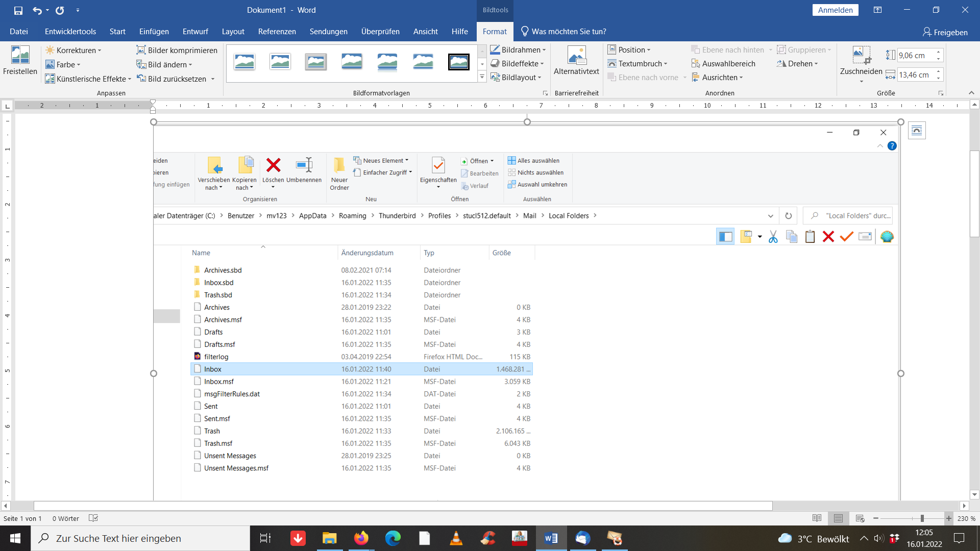
Task: Undo the last action with arrow icon
Action: (x=37, y=10)
